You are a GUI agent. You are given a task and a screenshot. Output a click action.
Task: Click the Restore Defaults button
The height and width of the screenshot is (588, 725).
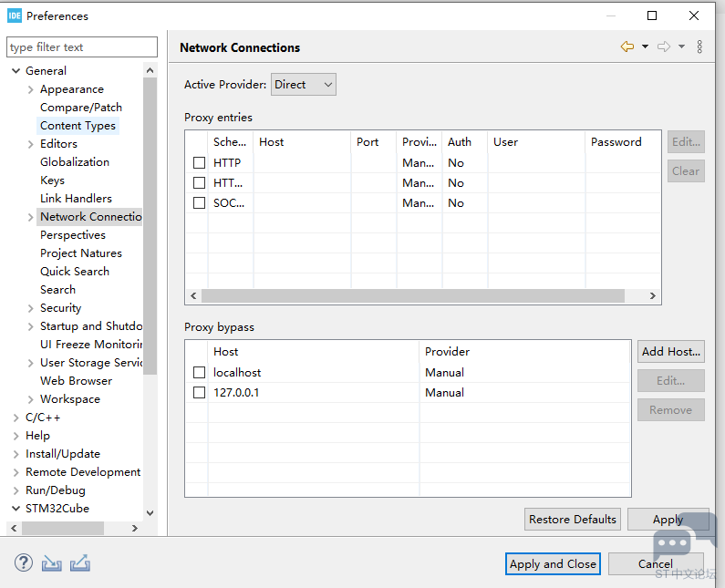(573, 519)
